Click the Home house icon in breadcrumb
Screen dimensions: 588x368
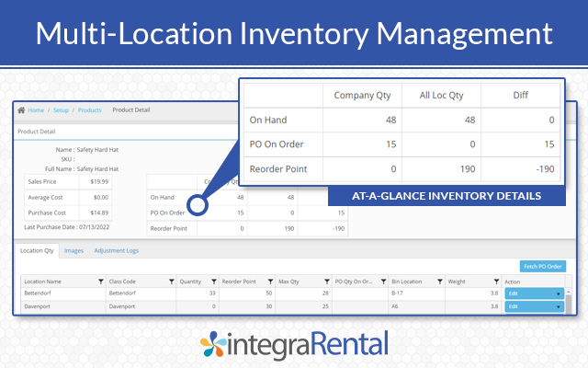point(21,110)
